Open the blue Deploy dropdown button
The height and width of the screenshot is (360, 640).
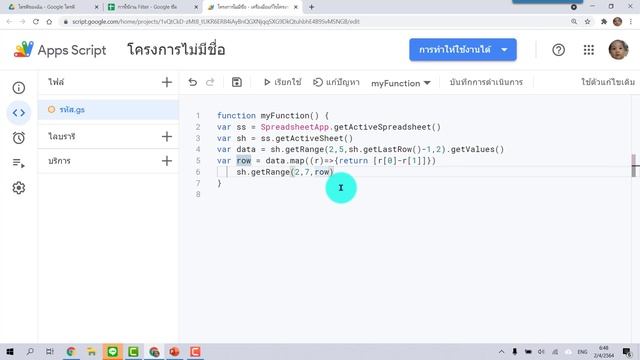click(463, 50)
